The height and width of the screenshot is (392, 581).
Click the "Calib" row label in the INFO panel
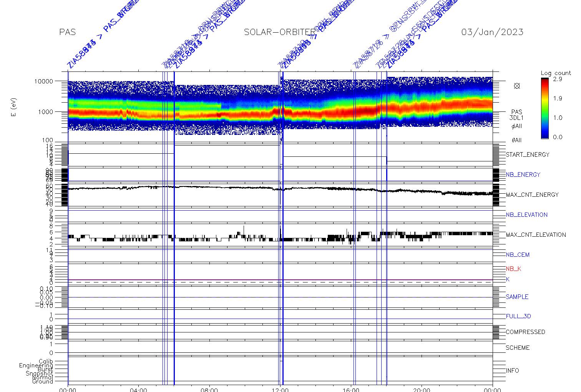tap(46, 362)
